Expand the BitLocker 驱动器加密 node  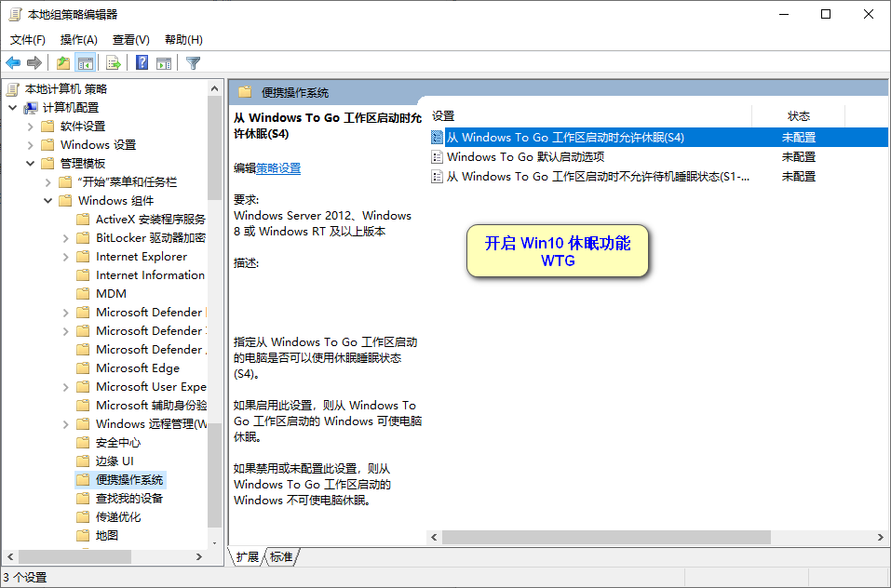point(65,238)
